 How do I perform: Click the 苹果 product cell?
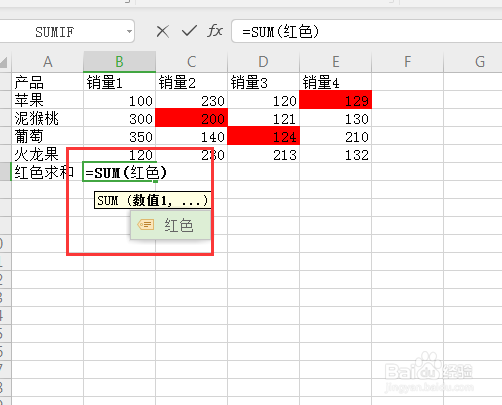[47, 100]
